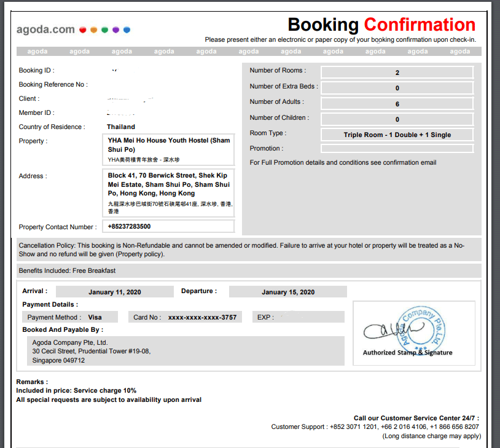
Task: Click the Long distance charge may apply note
Action: (x=431, y=436)
